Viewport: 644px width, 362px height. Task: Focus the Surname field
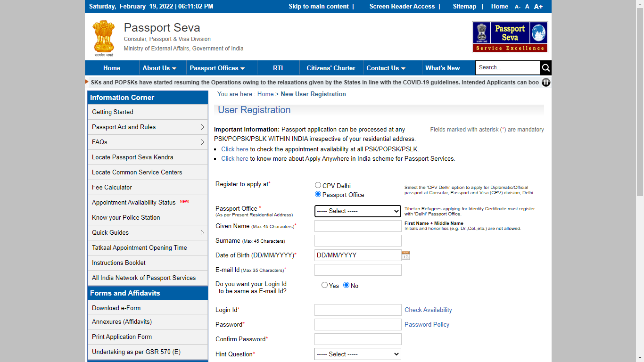tap(358, 241)
